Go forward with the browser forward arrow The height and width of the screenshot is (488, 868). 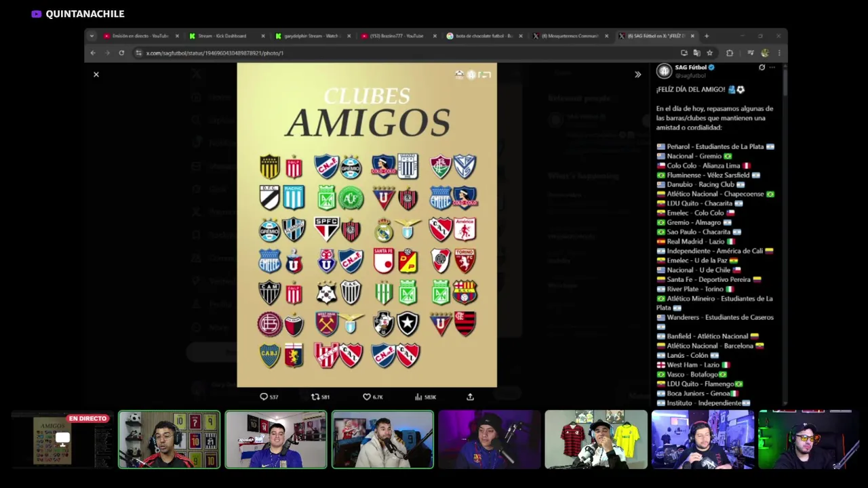click(107, 53)
